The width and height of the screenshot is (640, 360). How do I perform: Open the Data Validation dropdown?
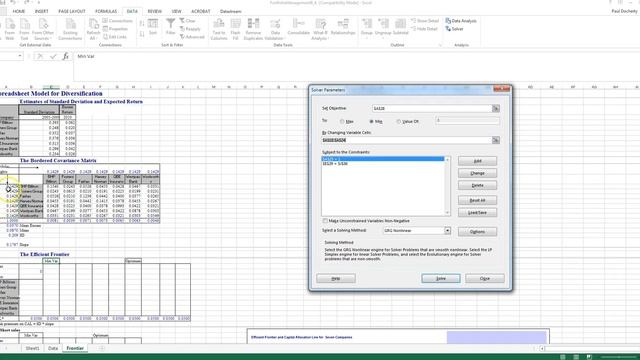point(274,36)
